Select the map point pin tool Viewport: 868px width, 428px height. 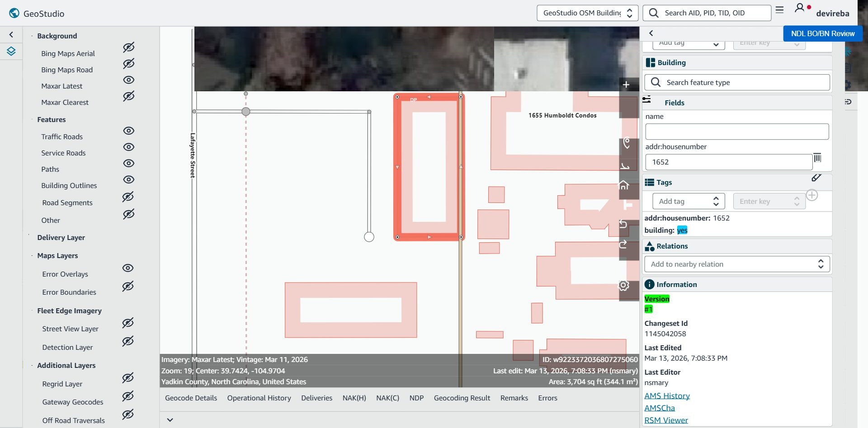[626, 143]
